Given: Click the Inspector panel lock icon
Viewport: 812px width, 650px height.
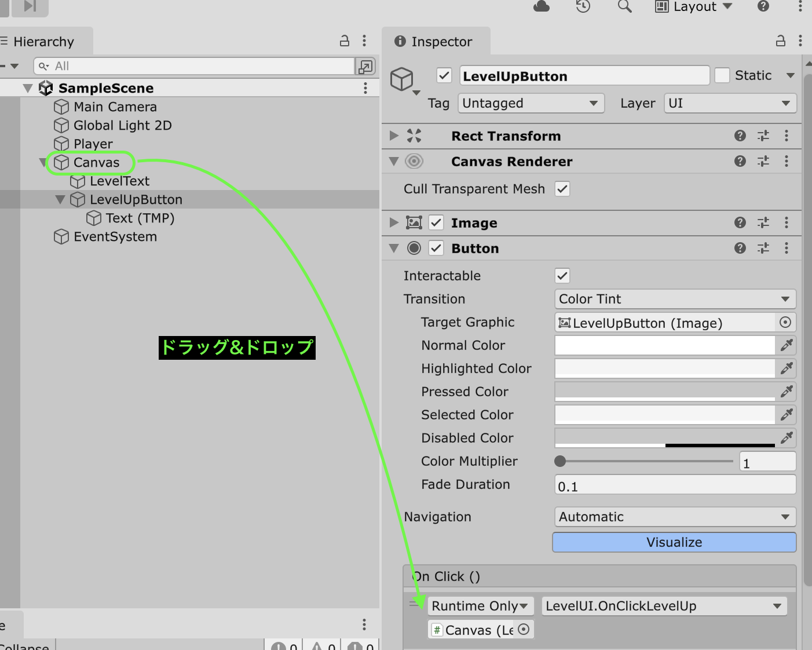Looking at the screenshot, I should [x=780, y=41].
